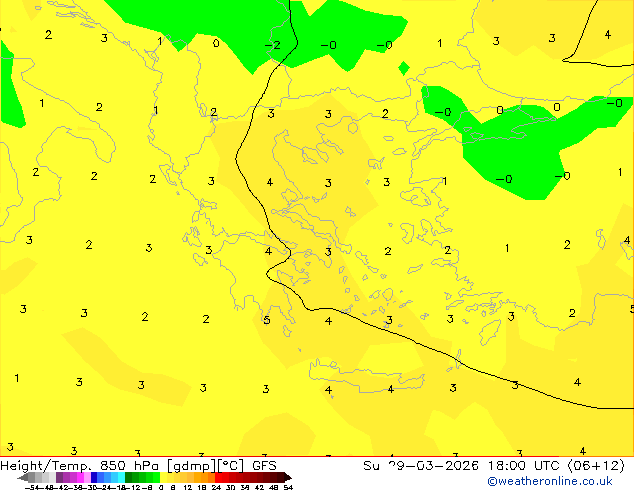Click the island of Crete outline

(367, 375)
